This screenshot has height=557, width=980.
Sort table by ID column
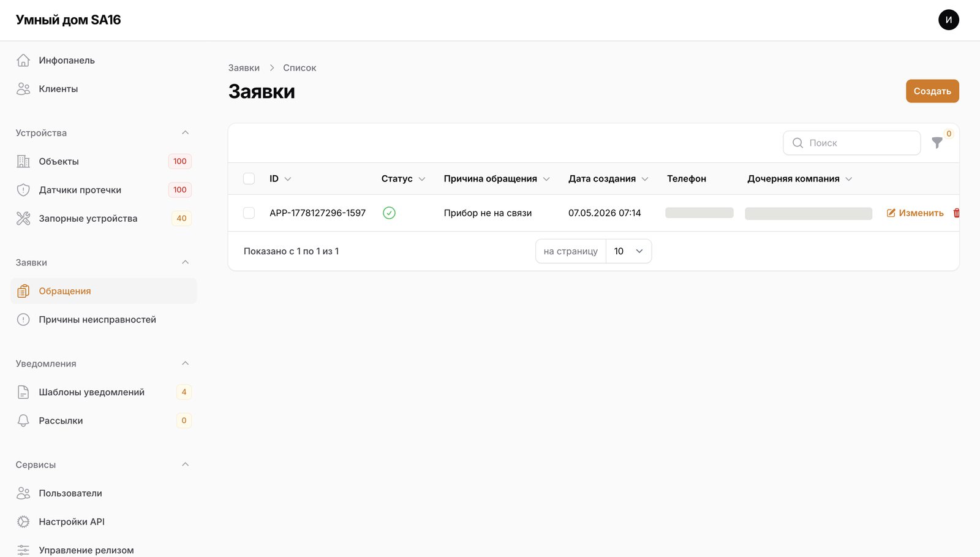pyautogui.click(x=280, y=178)
